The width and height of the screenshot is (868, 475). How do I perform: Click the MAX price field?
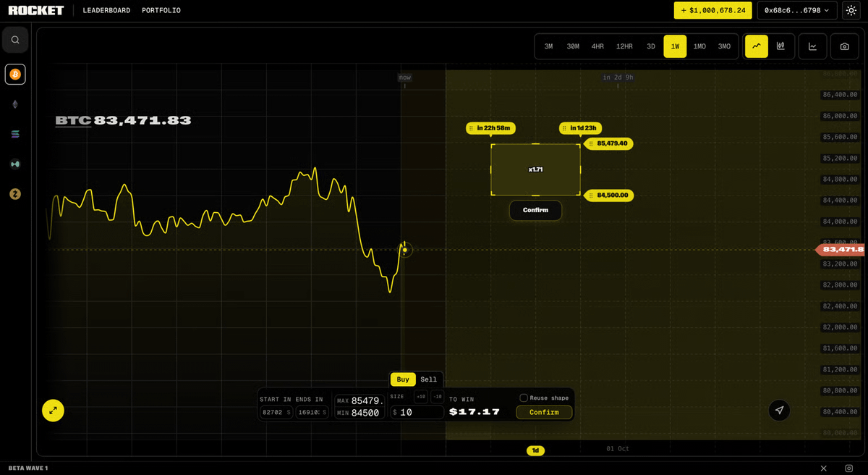[359, 400]
